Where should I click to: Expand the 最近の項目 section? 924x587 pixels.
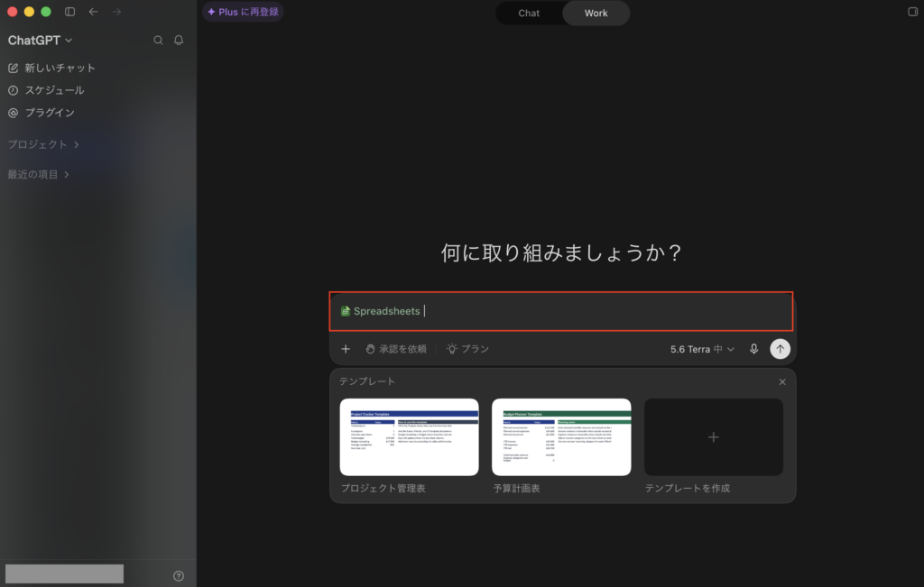coord(38,174)
